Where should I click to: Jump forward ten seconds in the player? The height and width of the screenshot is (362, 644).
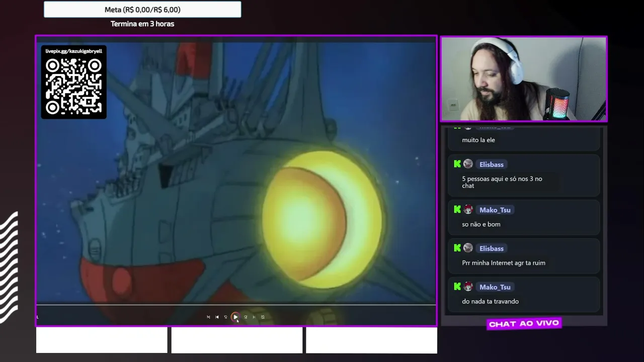click(x=246, y=317)
